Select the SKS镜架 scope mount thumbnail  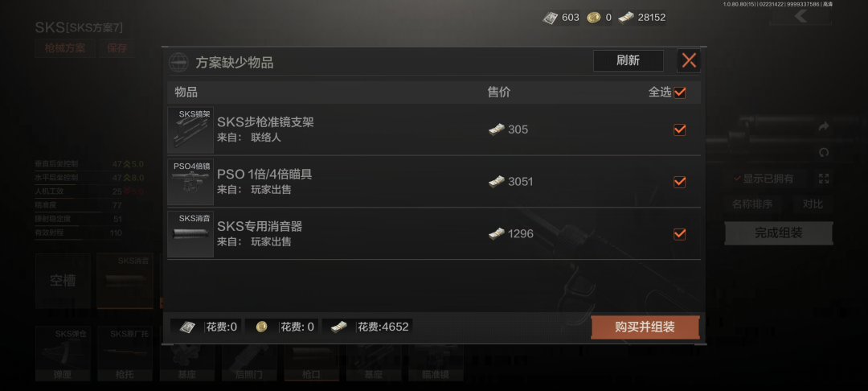point(190,130)
